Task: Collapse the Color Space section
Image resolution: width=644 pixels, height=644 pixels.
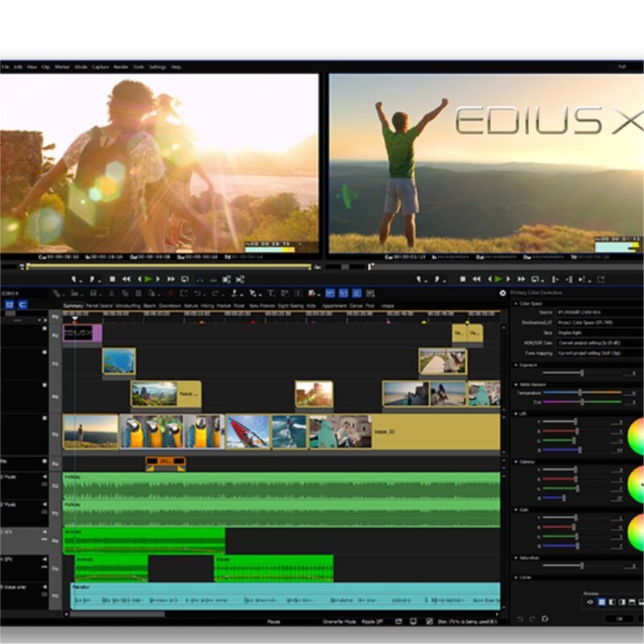Action: point(516,303)
